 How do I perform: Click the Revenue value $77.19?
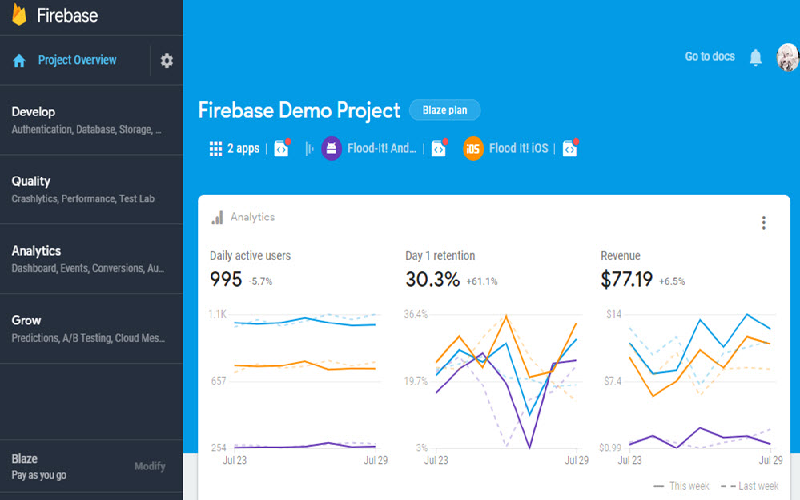coord(626,279)
